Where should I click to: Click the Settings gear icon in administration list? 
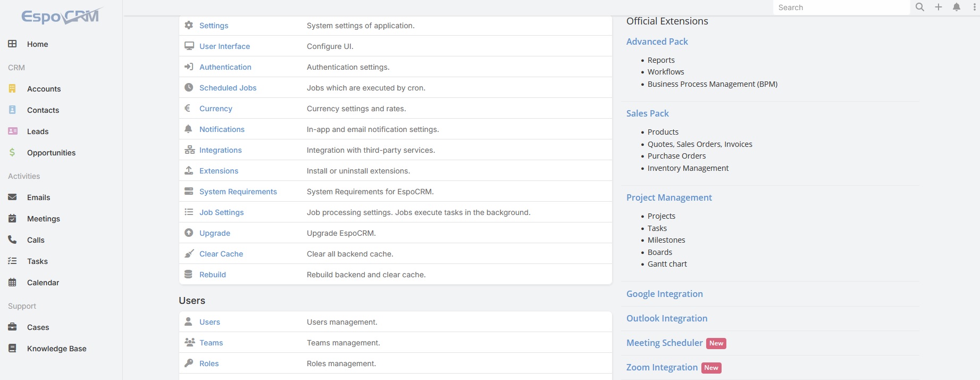tap(189, 25)
